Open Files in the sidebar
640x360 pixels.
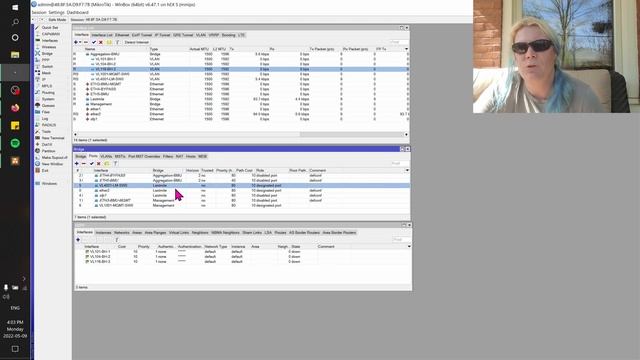tap(46, 112)
